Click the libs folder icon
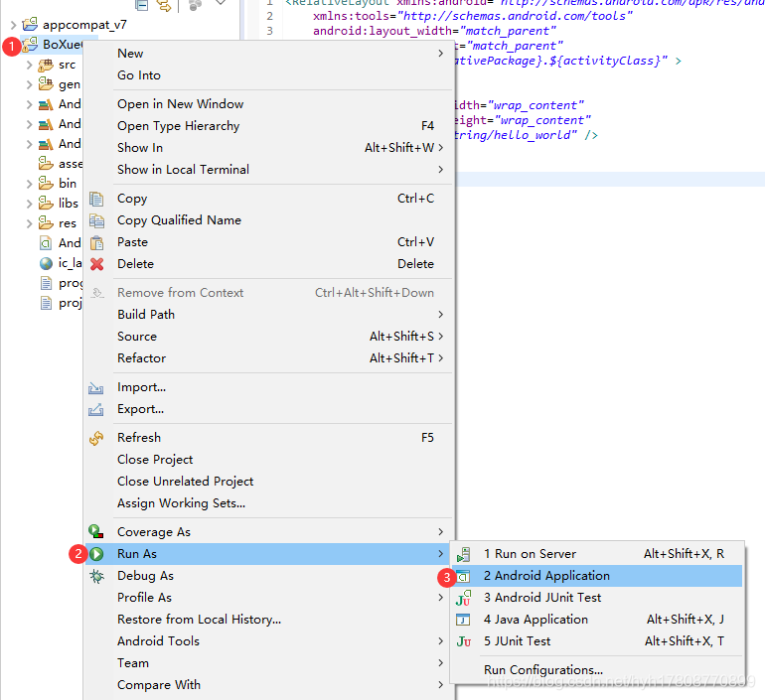The height and width of the screenshot is (700, 765). (x=46, y=203)
